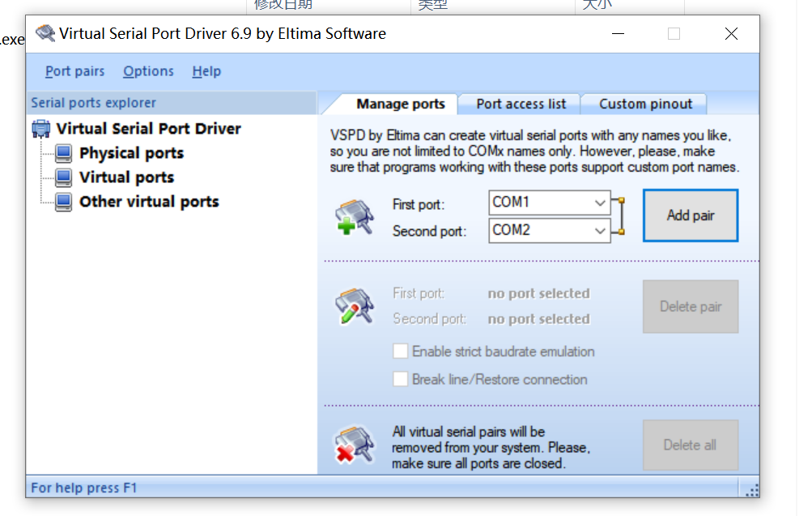This screenshot has width=812, height=516.
Task: Click the Other virtual ports monitor icon
Action: (64, 202)
